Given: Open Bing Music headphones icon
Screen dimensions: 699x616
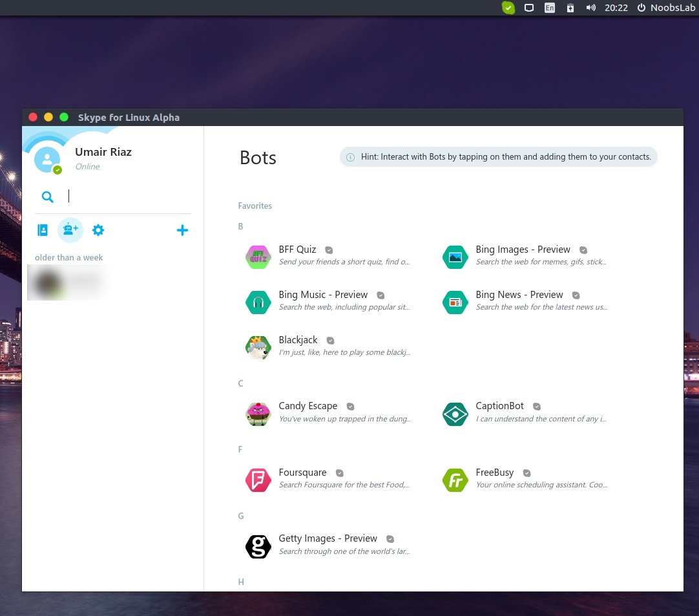Looking at the screenshot, I should point(258,303).
